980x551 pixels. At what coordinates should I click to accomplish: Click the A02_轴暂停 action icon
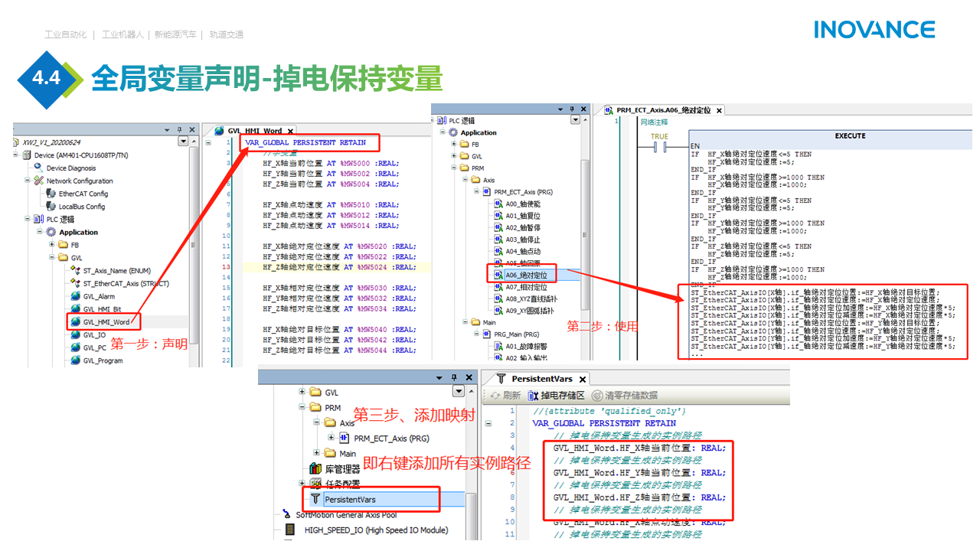[x=498, y=227]
